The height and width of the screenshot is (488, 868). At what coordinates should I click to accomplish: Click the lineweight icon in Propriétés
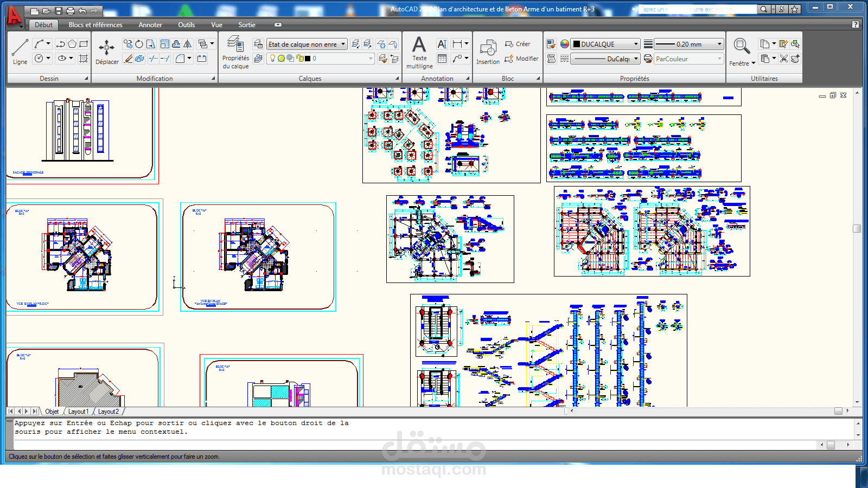click(x=648, y=44)
